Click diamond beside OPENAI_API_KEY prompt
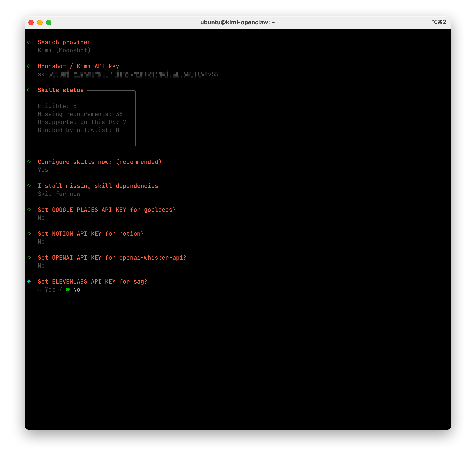This screenshot has height=463, width=476. [x=29, y=257]
